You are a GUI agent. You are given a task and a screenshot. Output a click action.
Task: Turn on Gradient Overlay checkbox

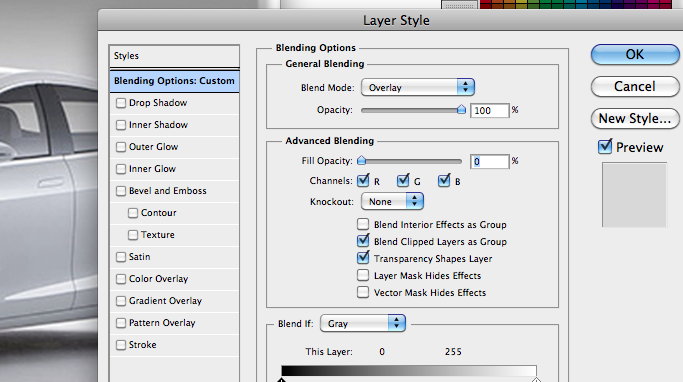pyautogui.click(x=121, y=301)
